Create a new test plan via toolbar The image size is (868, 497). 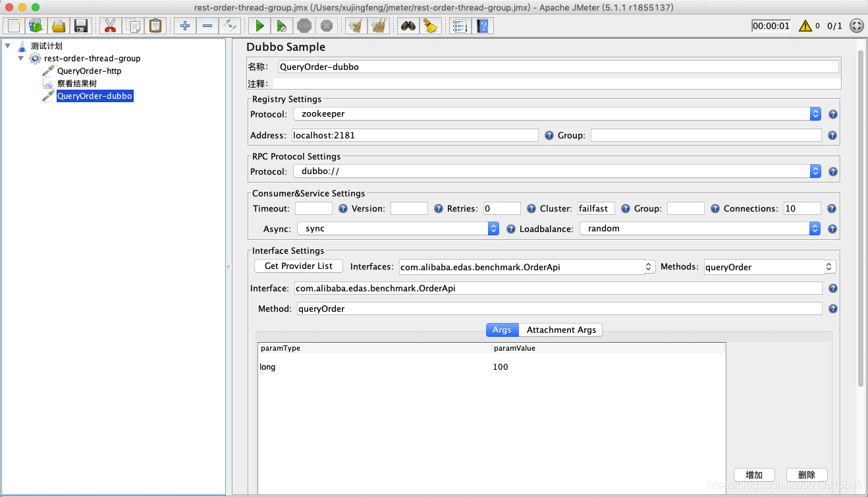13,26
